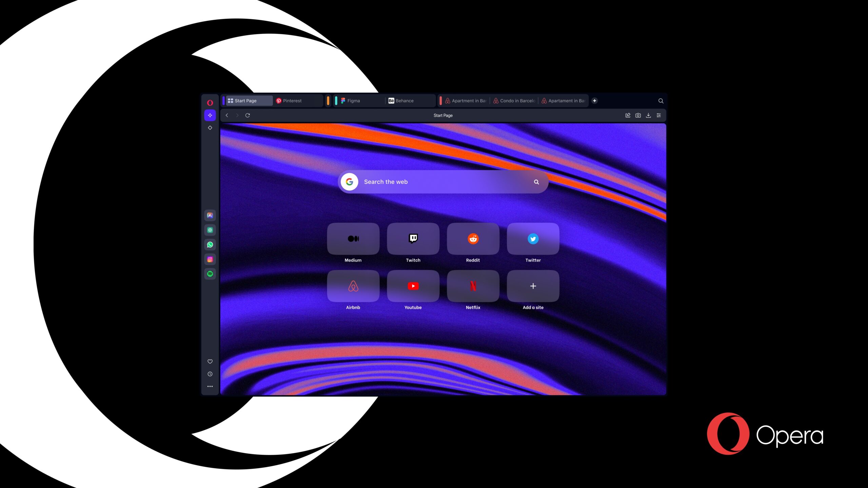Image resolution: width=868 pixels, height=488 pixels.
Task: Toggle the page screenshot tool icon
Action: pyautogui.click(x=638, y=116)
